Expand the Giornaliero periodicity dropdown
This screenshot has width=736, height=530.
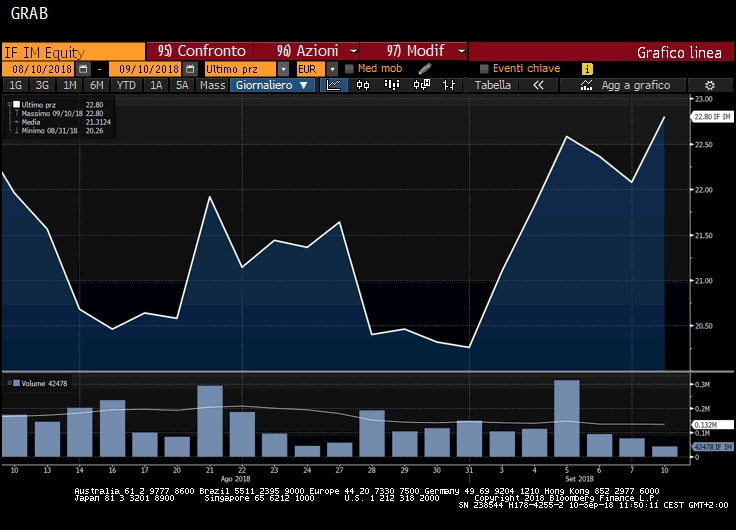[272, 86]
